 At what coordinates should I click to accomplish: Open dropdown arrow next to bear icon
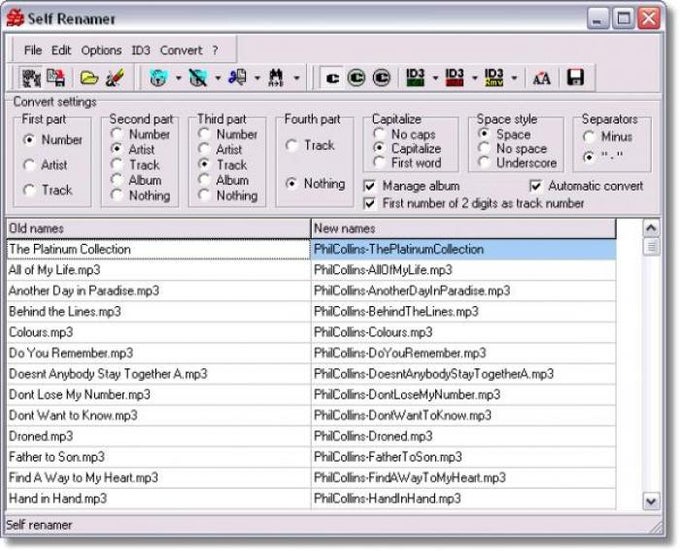tap(178, 78)
